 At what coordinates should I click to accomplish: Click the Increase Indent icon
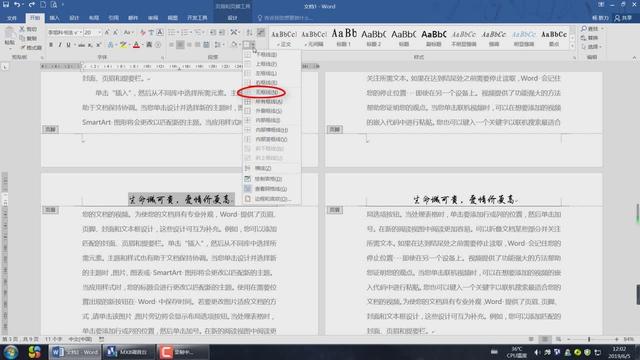click(x=222, y=32)
